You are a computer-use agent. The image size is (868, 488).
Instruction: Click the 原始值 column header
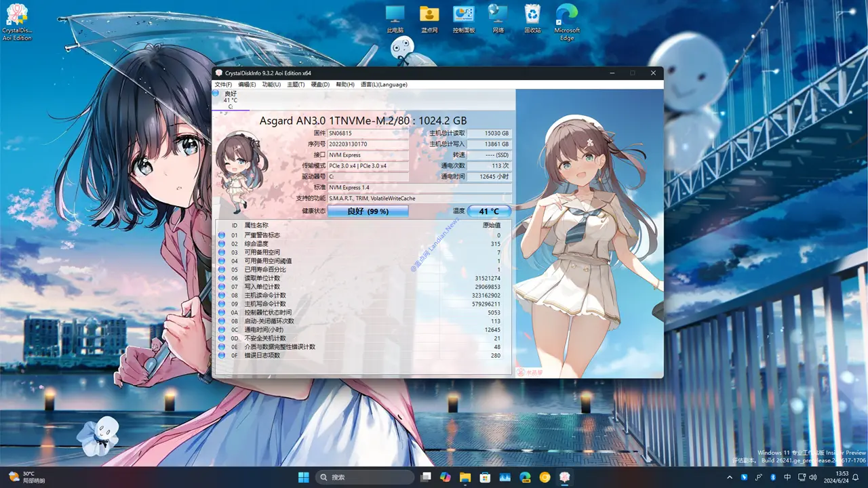[492, 225]
